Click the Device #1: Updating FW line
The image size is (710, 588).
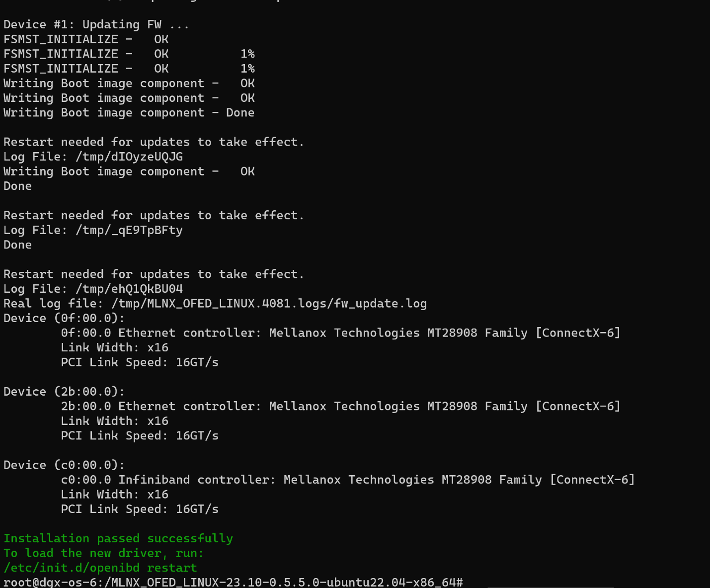click(96, 24)
